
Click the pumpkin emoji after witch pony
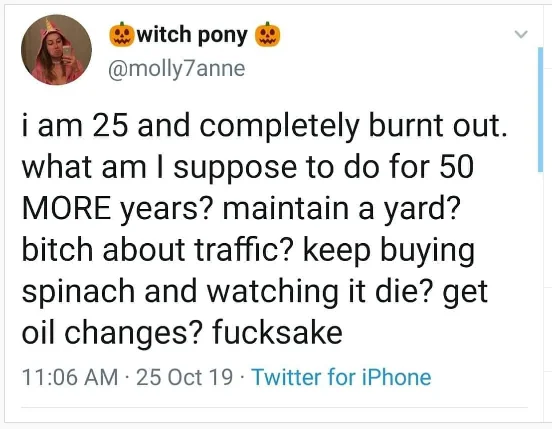pos(268,34)
